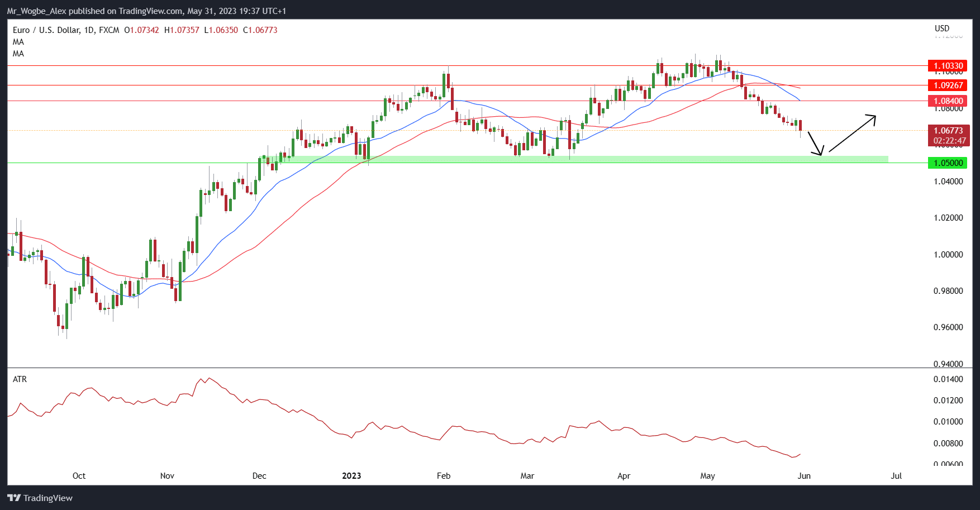This screenshot has width=980, height=510.
Task: Click the first MA indicator label
Action: tap(18, 42)
